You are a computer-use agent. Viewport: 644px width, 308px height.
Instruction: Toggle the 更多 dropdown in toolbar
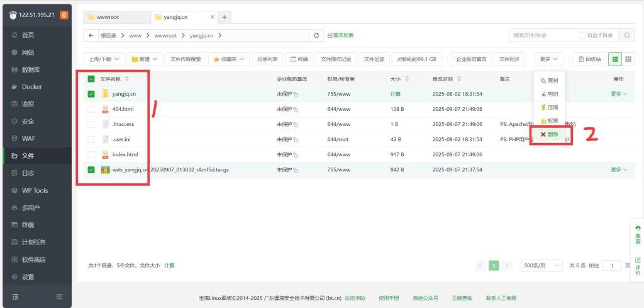point(548,59)
